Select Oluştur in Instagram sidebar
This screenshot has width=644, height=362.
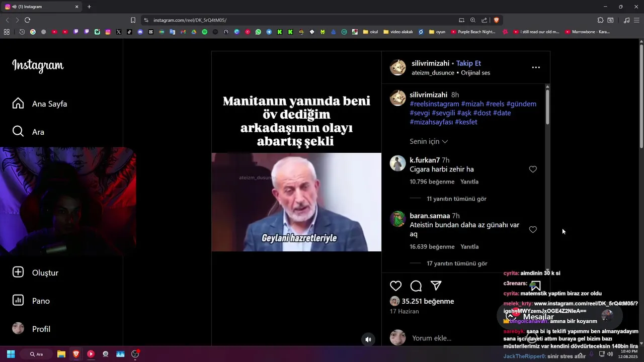pos(35,273)
